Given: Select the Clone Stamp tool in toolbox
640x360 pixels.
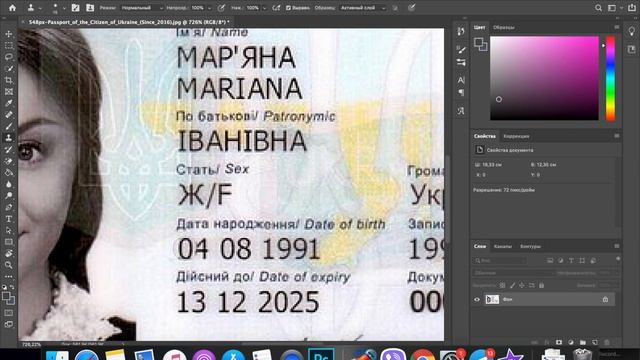Looking at the screenshot, I should [x=9, y=138].
